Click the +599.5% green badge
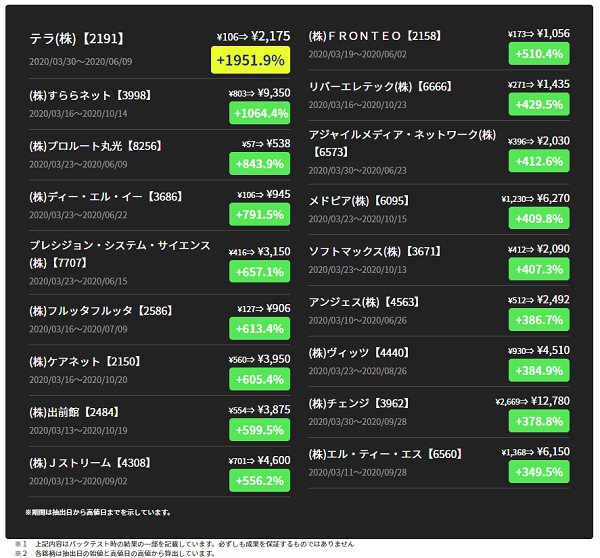 click(x=259, y=430)
